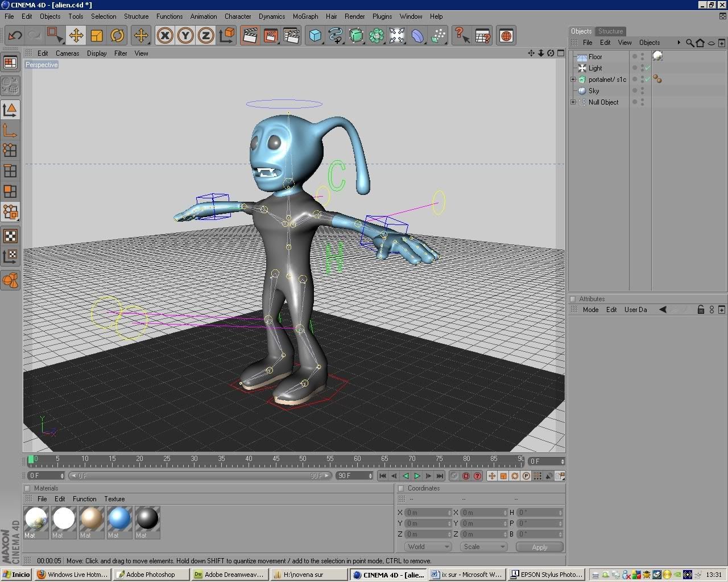
Task: Click the home icon in Objects panel
Action: pyautogui.click(x=700, y=43)
